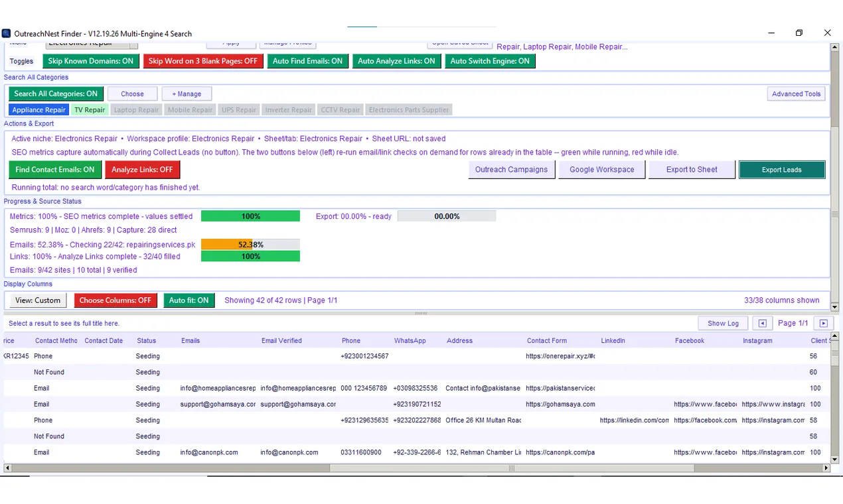Select CCTV Repair category tab

[340, 110]
